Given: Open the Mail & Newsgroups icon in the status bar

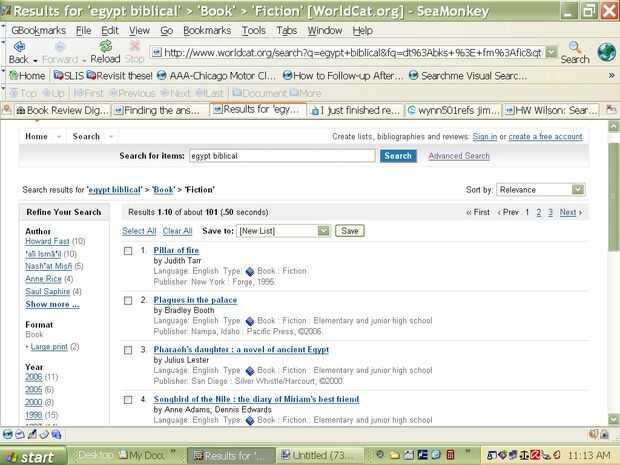Looking at the screenshot, I should click(20, 434).
